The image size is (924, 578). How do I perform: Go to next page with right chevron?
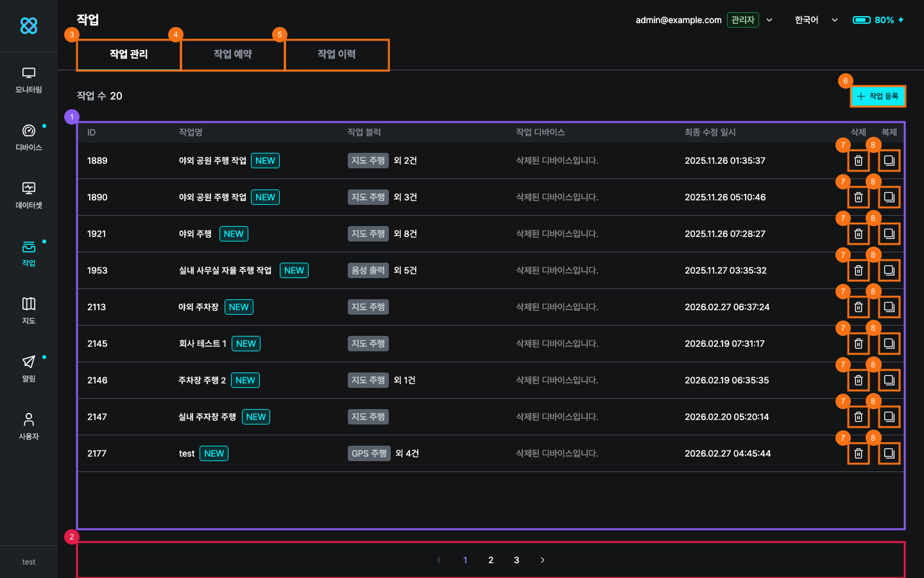pos(542,560)
